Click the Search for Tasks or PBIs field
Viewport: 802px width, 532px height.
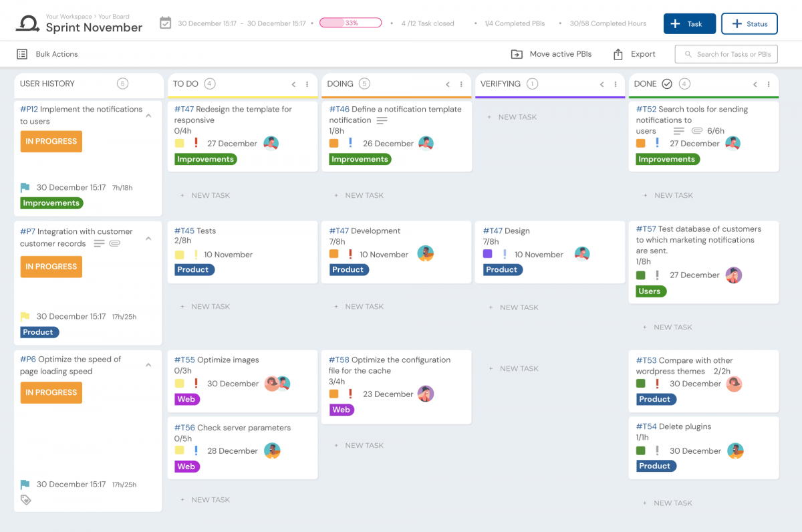(726, 53)
